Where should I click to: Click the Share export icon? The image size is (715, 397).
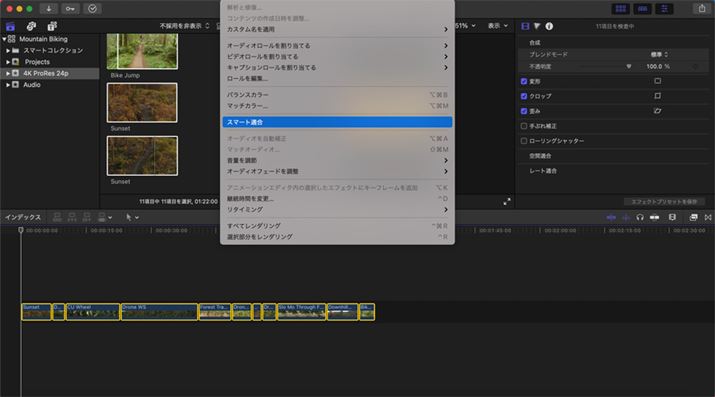(x=701, y=9)
